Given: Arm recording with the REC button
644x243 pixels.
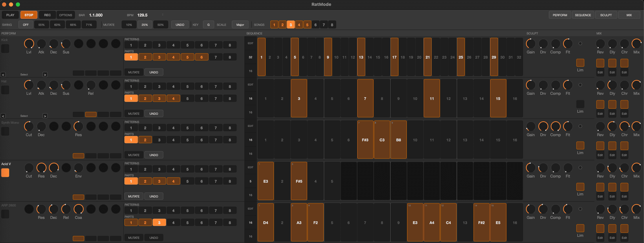Looking at the screenshot, I should click(x=47, y=15).
